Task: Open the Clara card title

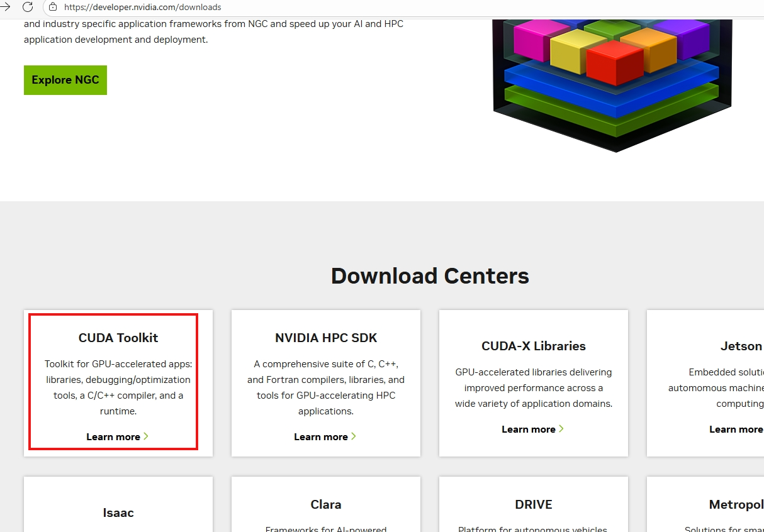Action: click(326, 504)
